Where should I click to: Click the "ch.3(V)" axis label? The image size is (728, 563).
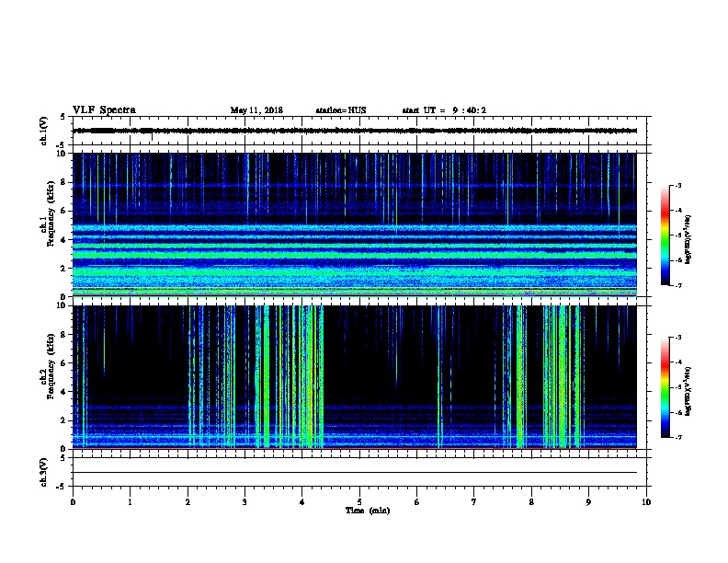click(43, 472)
